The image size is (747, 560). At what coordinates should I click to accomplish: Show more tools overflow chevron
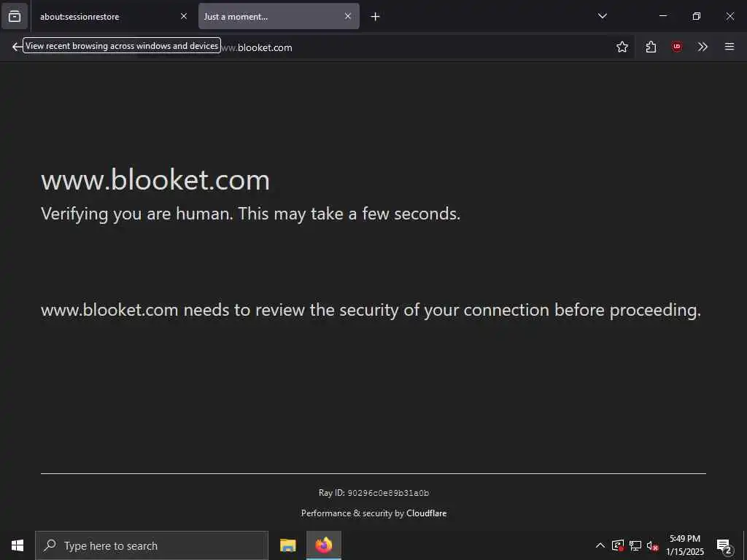tap(703, 47)
